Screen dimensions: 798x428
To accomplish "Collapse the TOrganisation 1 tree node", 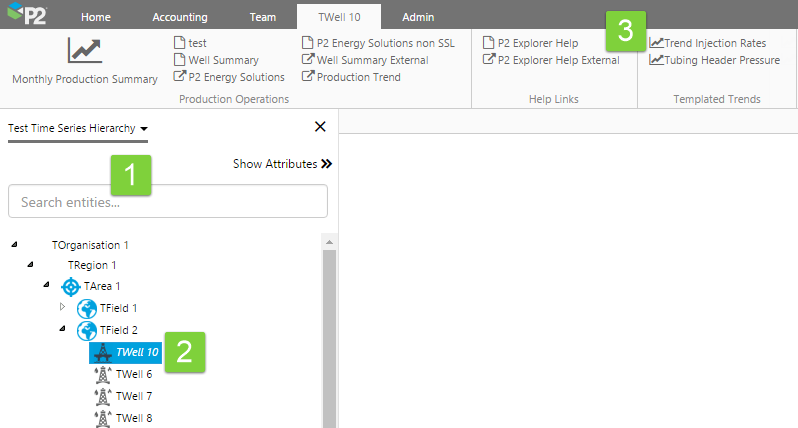I will point(14,243).
